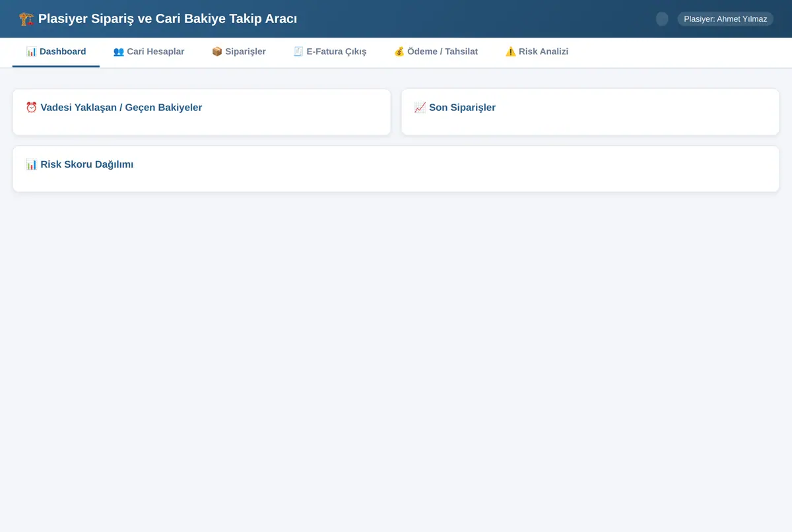Image resolution: width=792 pixels, height=532 pixels.
Task: Click the Risk Skoru Dağılımı heading
Action: point(79,164)
